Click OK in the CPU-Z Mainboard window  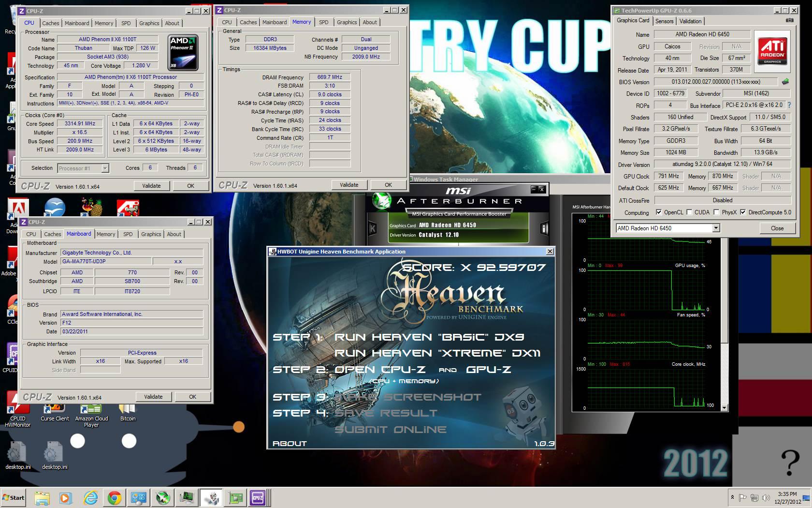(192, 397)
